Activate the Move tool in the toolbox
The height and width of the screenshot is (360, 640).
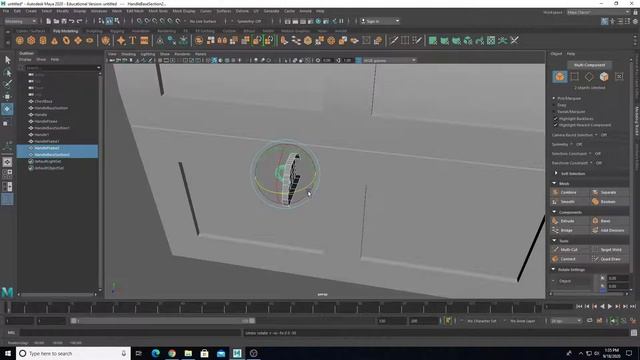pos(7,97)
